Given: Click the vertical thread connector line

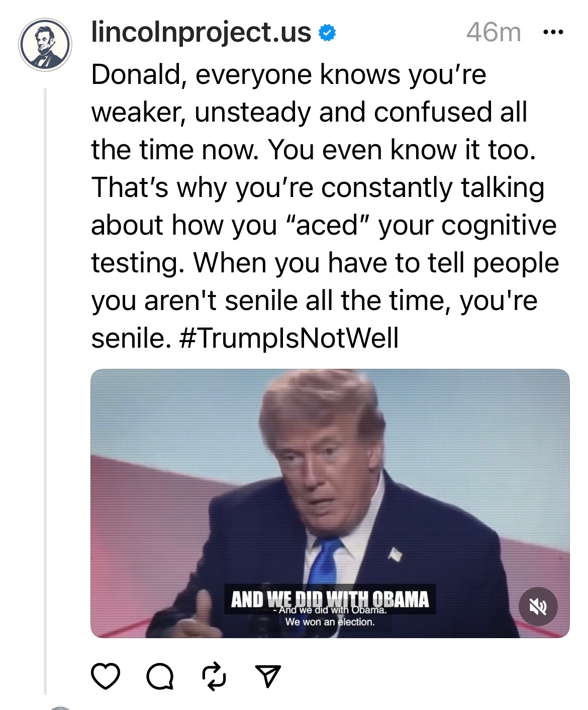Looking at the screenshot, I should tap(45, 392).
